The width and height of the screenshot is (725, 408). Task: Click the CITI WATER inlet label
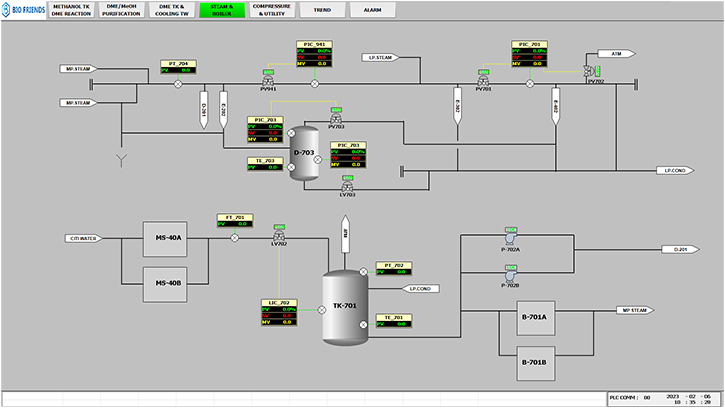click(x=84, y=239)
